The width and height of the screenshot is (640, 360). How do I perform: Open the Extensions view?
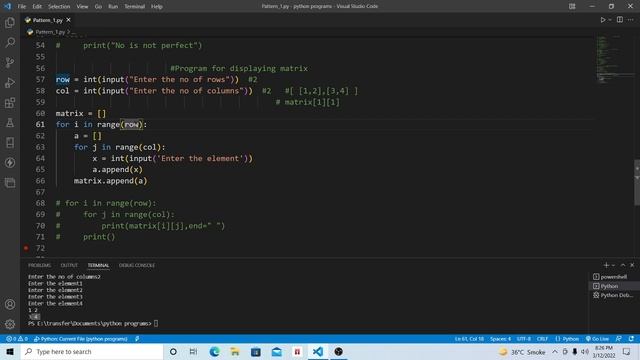click(10, 102)
